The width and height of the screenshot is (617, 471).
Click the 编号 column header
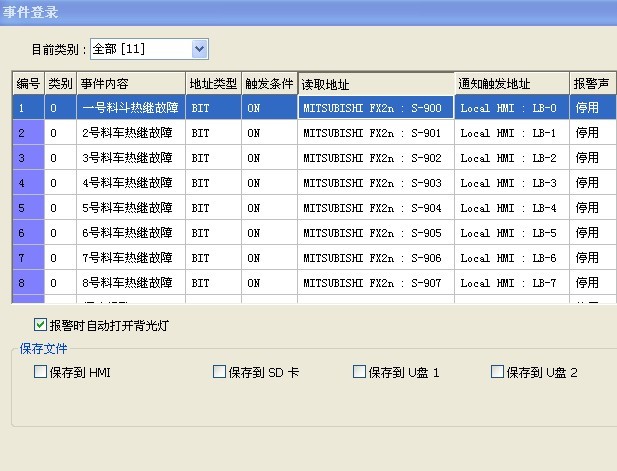click(28, 83)
